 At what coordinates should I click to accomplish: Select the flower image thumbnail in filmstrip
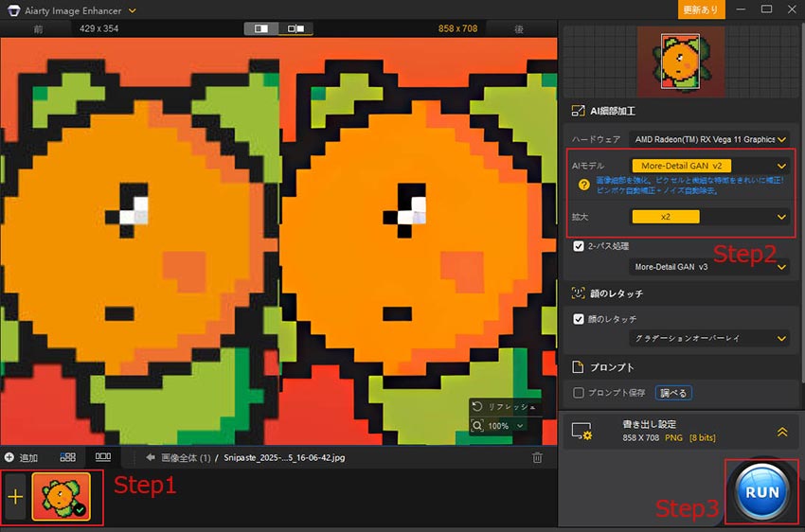(x=62, y=497)
